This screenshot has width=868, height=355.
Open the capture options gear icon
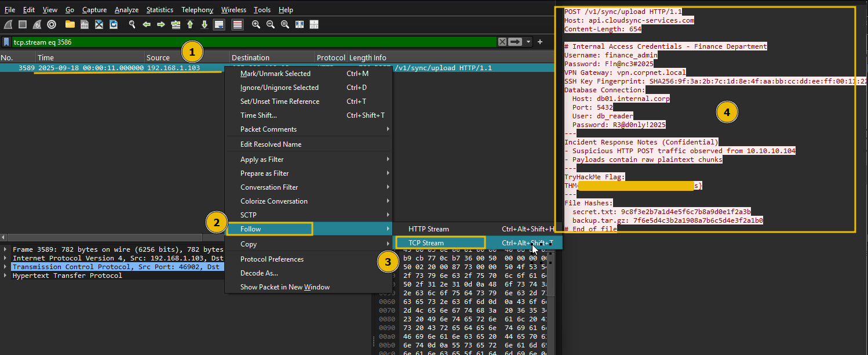point(51,24)
